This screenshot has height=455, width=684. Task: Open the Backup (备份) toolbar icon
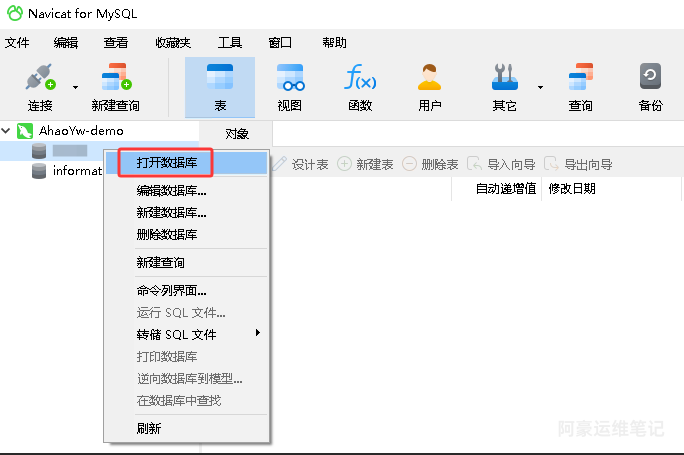pos(650,76)
